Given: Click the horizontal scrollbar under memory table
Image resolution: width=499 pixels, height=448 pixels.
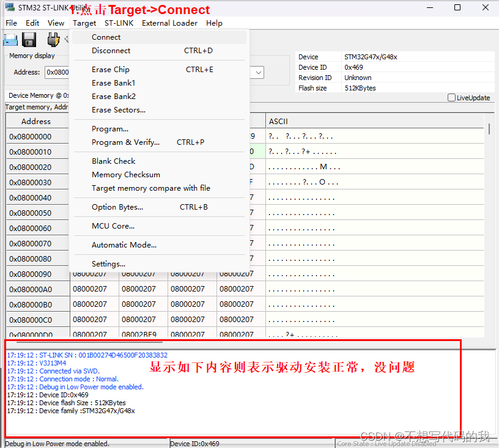Looking at the screenshot, I should (89, 342).
